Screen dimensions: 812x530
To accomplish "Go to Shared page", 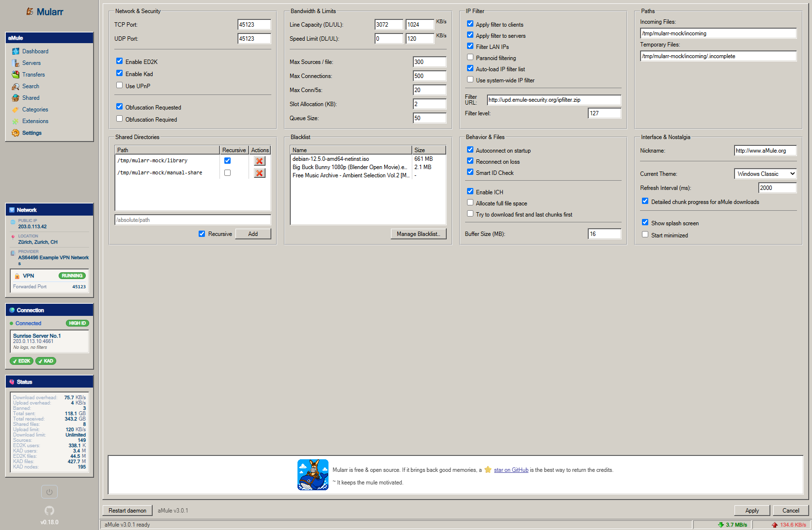I will 31,98.
